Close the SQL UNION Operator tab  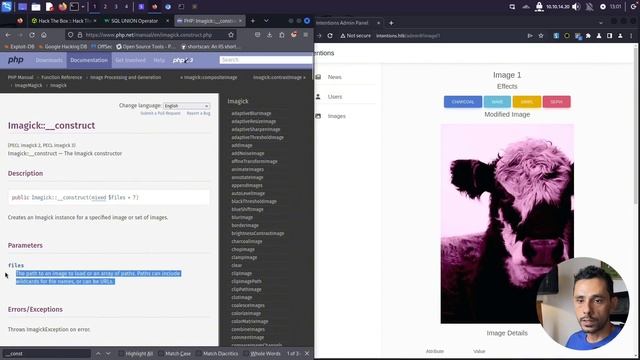(x=167, y=21)
